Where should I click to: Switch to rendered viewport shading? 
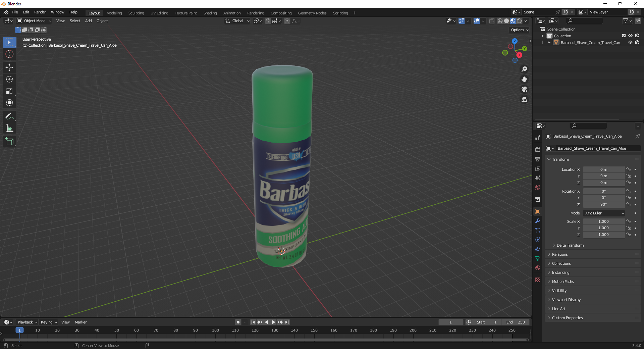pos(519,21)
